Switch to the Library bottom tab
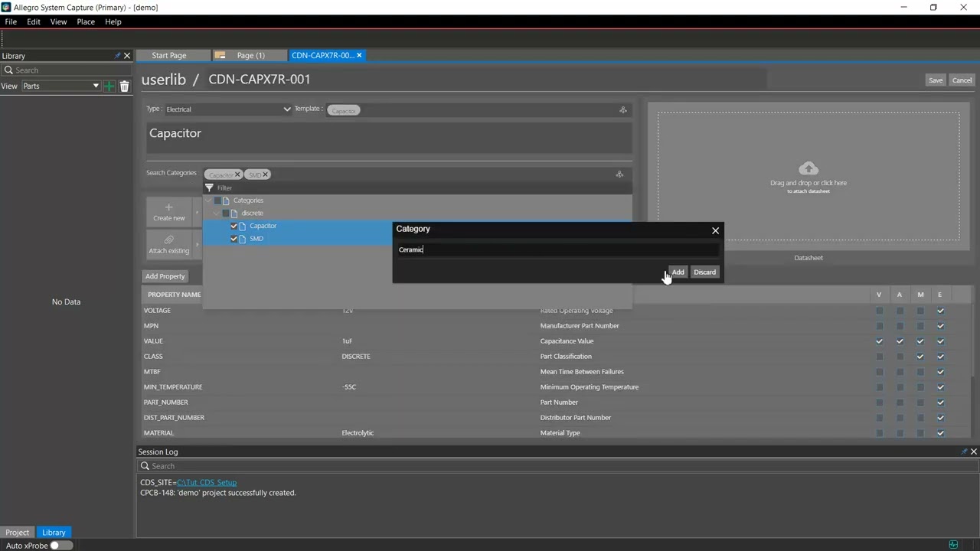Image resolution: width=980 pixels, height=551 pixels. click(x=54, y=533)
